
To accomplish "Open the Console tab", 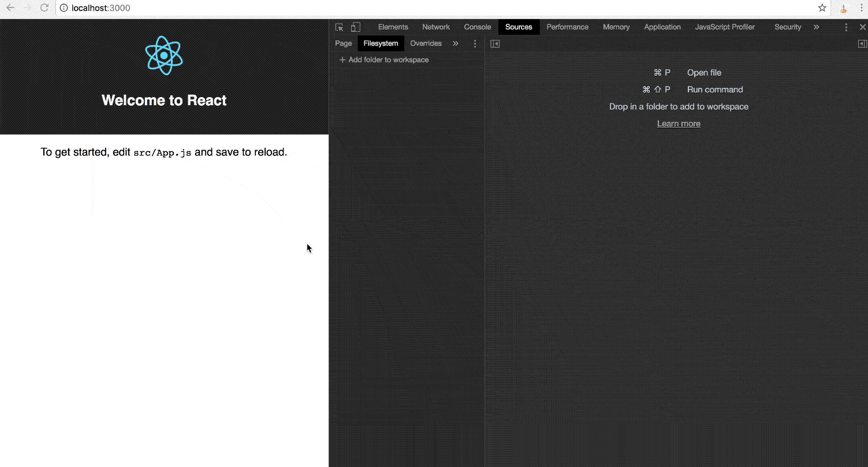I will click(x=478, y=27).
